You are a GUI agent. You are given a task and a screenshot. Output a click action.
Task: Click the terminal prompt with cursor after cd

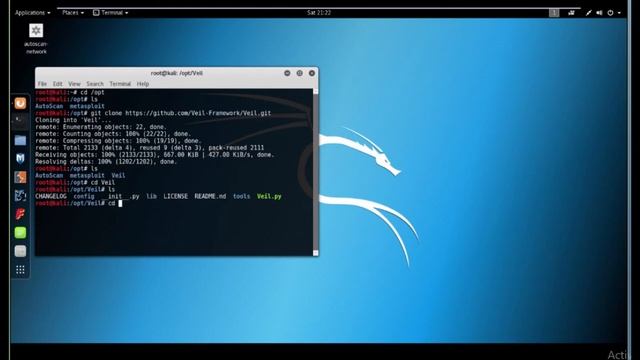tap(79, 203)
